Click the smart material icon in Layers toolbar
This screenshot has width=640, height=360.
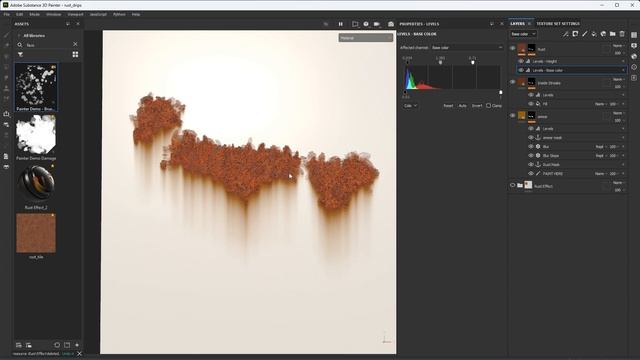(x=603, y=34)
